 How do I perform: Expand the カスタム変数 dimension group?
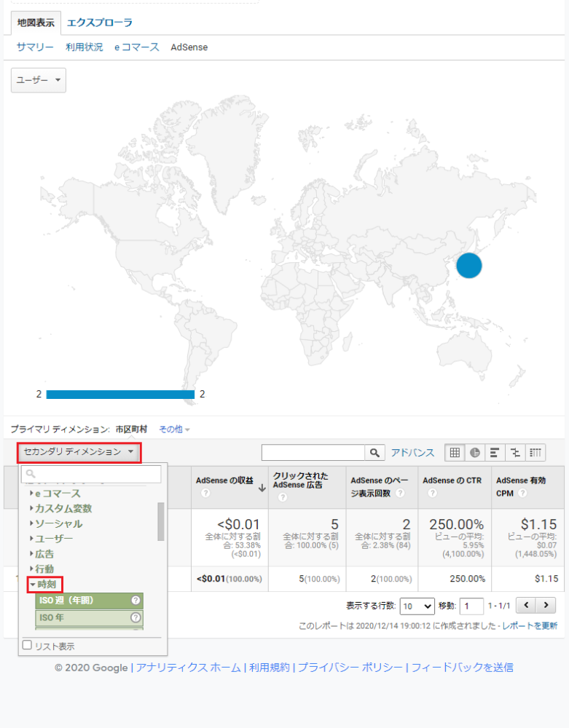click(61, 508)
